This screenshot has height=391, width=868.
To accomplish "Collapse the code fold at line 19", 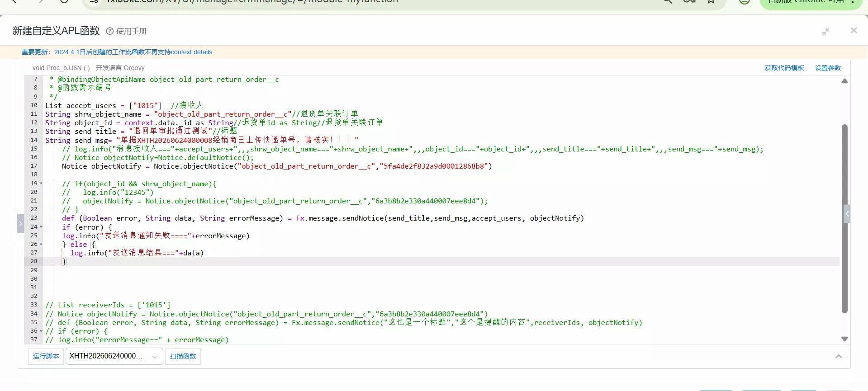I will 41,184.
